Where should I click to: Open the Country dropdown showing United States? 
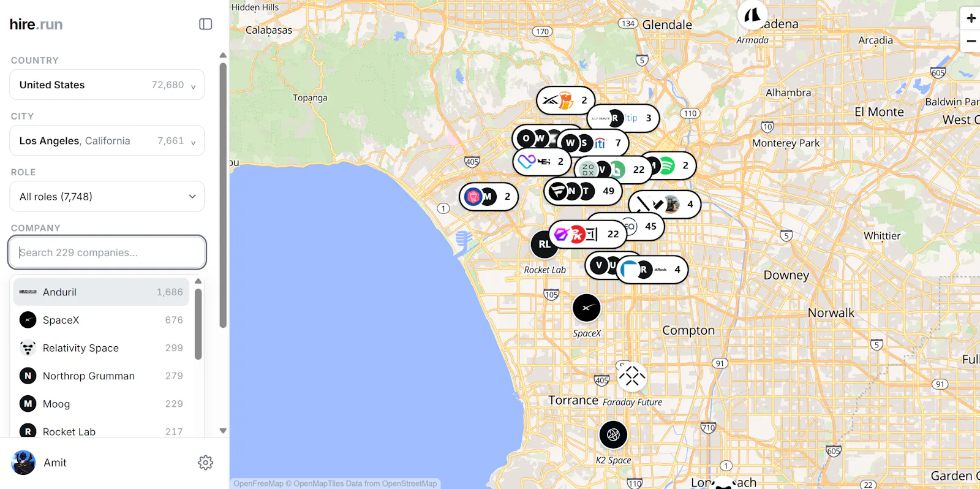coord(107,85)
